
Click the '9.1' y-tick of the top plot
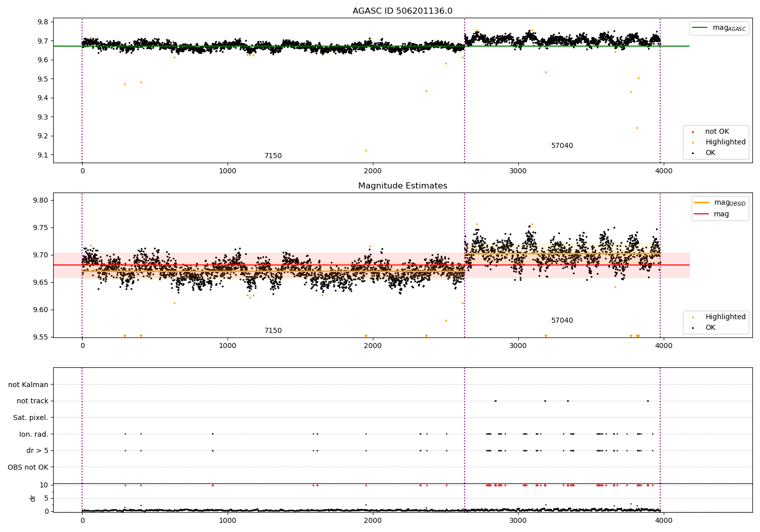pyautogui.click(x=43, y=155)
